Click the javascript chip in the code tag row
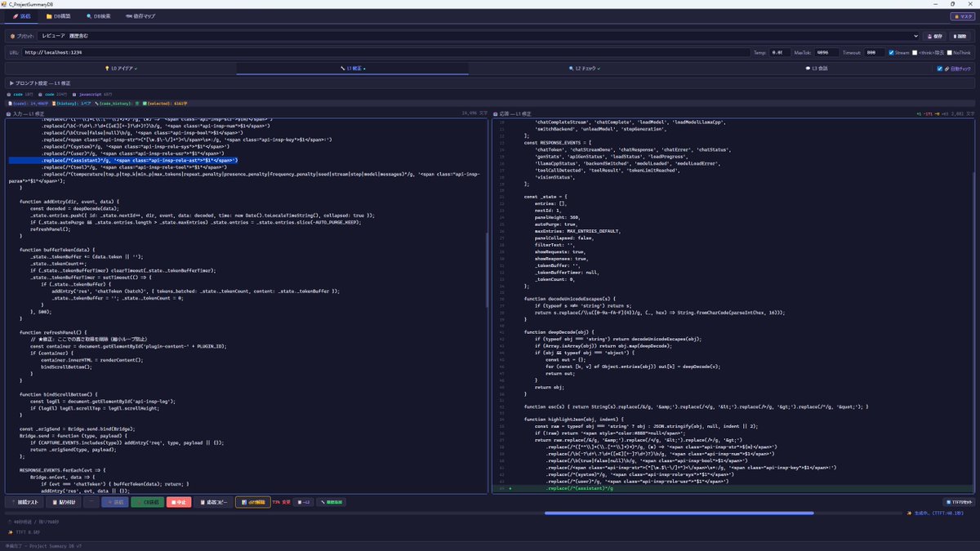This screenshot has width=980, height=551. [x=93, y=95]
